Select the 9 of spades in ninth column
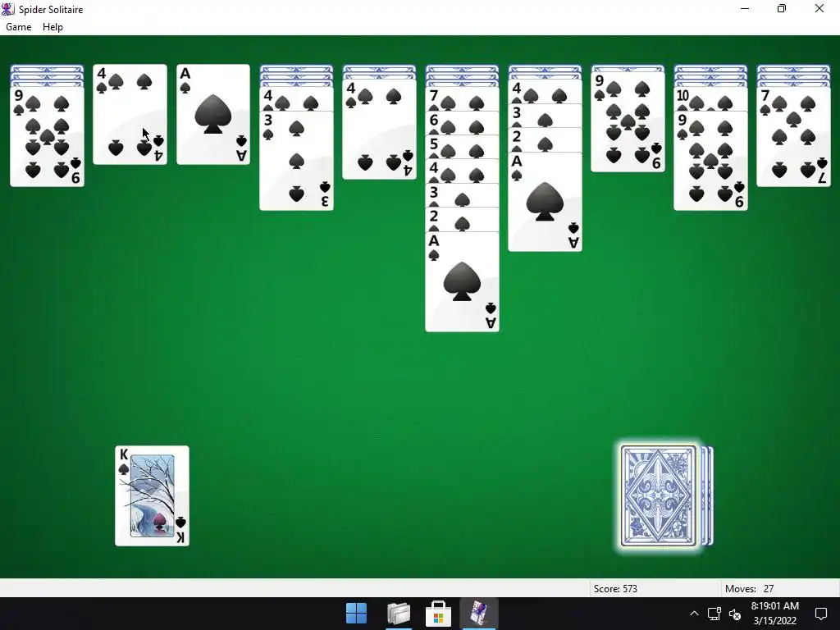The width and height of the screenshot is (840, 630). click(710, 161)
